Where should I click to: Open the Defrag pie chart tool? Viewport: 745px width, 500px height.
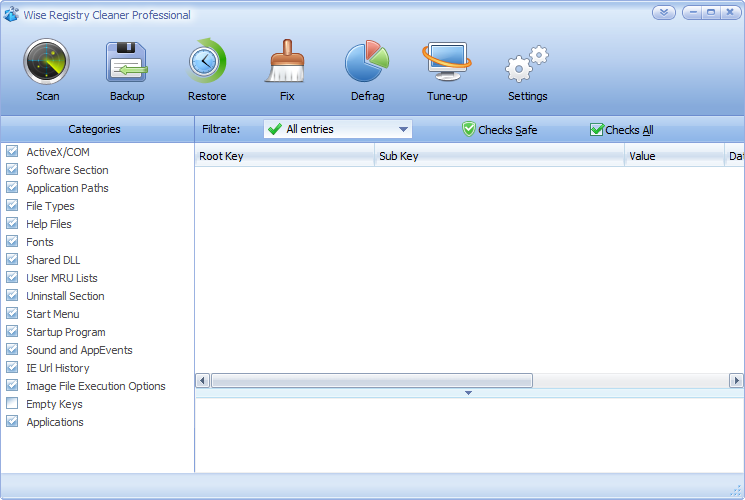click(x=367, y=61)
